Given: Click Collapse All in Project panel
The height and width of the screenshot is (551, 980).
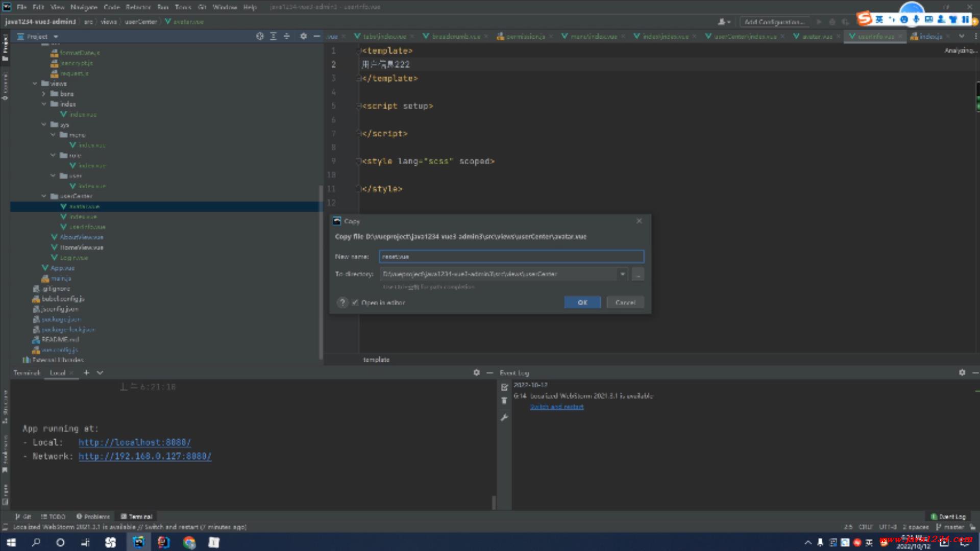Looking at the screenshot, I should coord(287,36).
